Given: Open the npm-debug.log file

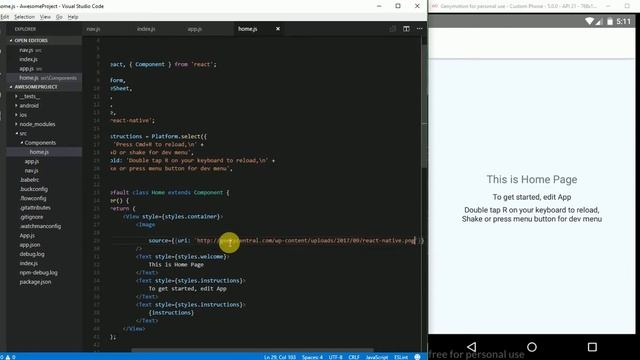Looking at the screenshot, I should pyautogui.click(x=38, y=273).
